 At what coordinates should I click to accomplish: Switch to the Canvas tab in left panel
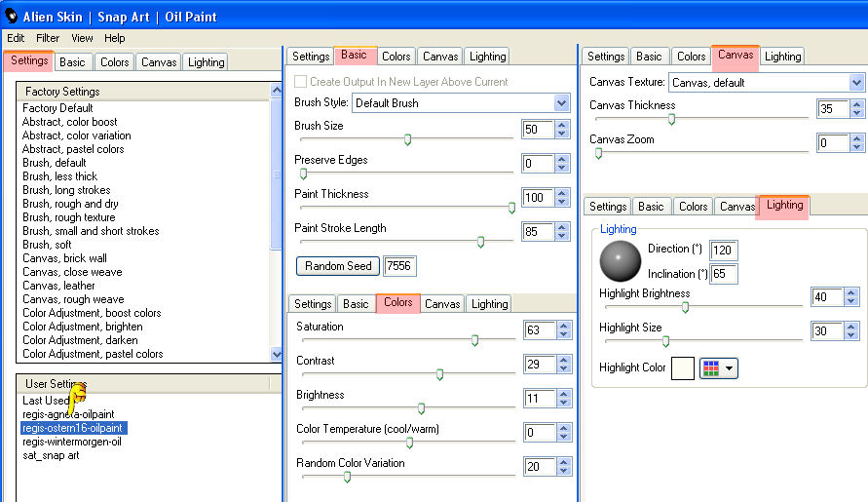(x=159, y=62)
